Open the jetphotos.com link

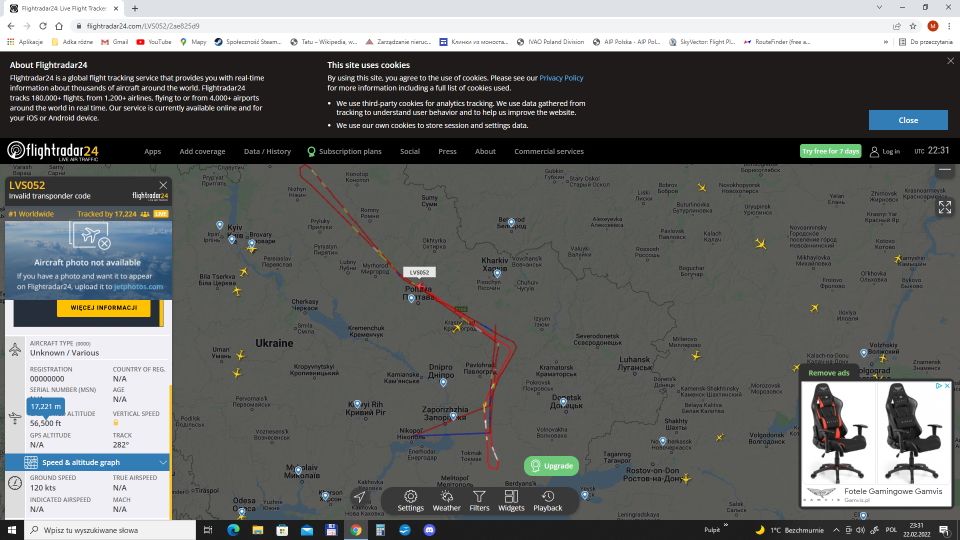pyautogui.click(x=138, y=287)
